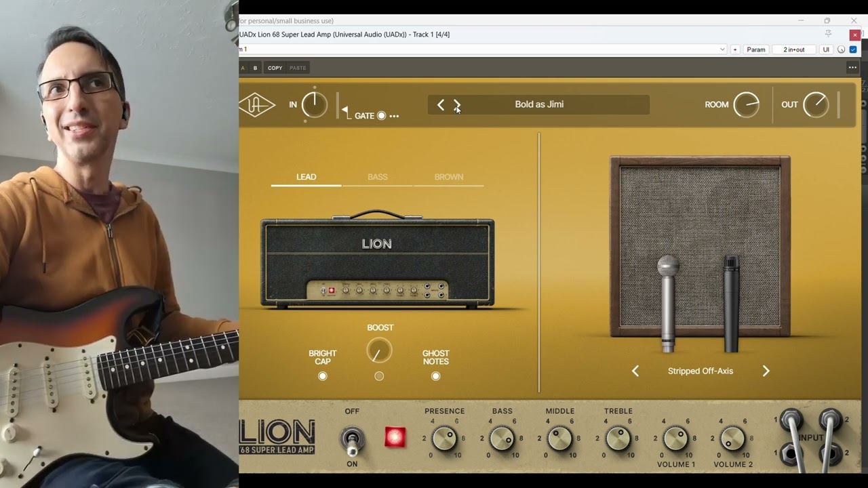The width and height of the screenshot is (868, 488).
Task: Show next speaker cabinet mic setup
Action: pos(766,371)
